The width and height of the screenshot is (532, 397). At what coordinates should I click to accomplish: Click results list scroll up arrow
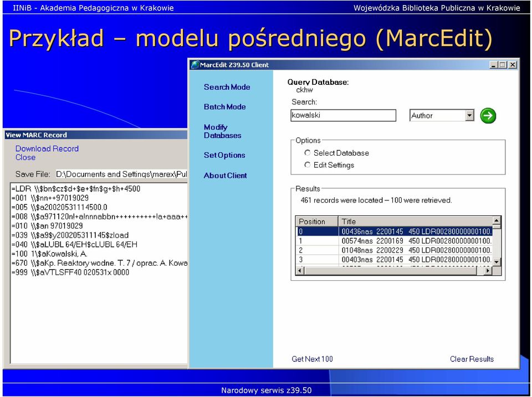(x=497, y=221)
